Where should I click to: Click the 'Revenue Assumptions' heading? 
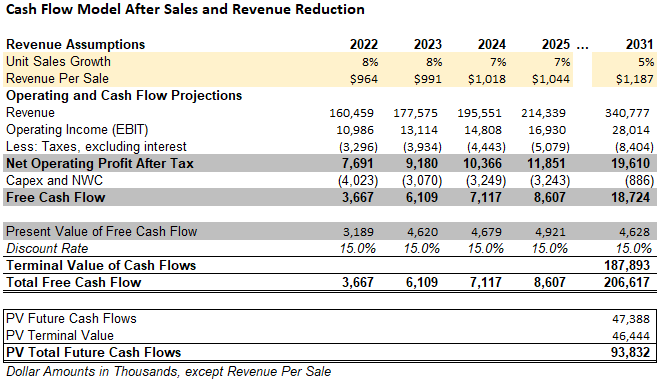(x=76, y=44)
